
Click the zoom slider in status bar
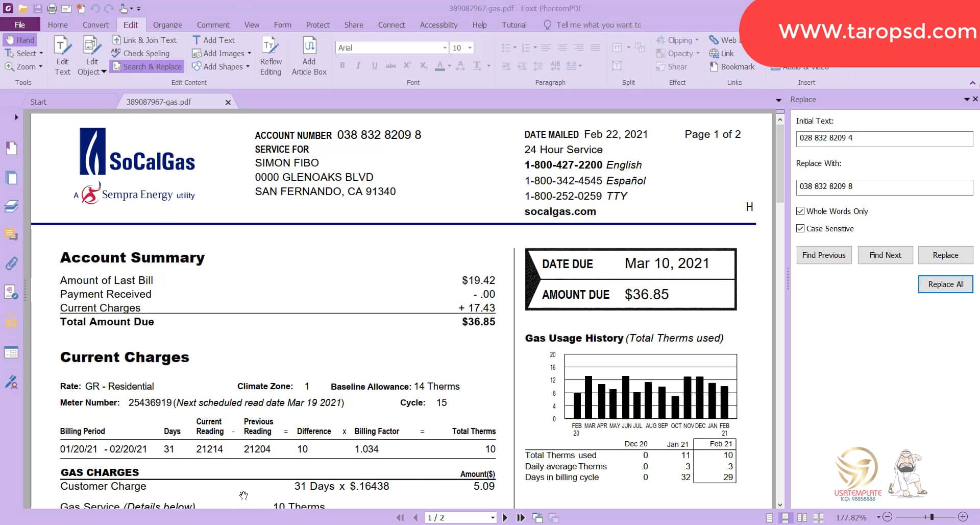click(932, 517)
